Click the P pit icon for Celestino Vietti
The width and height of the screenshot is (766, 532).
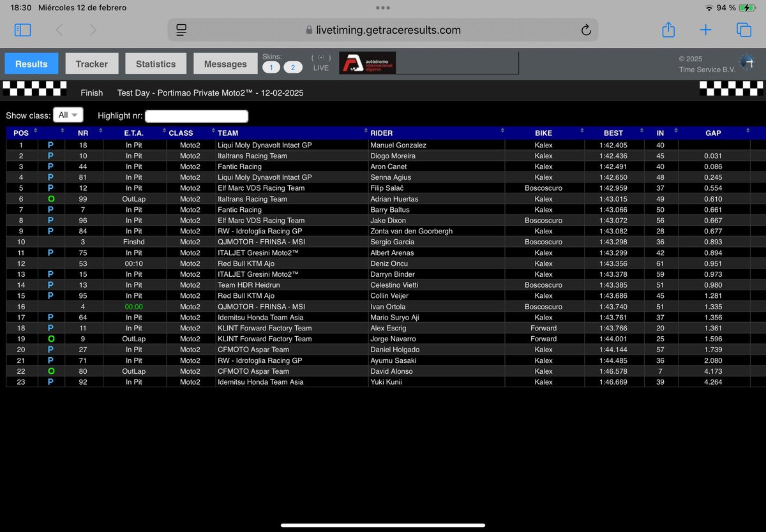point(51,285)
